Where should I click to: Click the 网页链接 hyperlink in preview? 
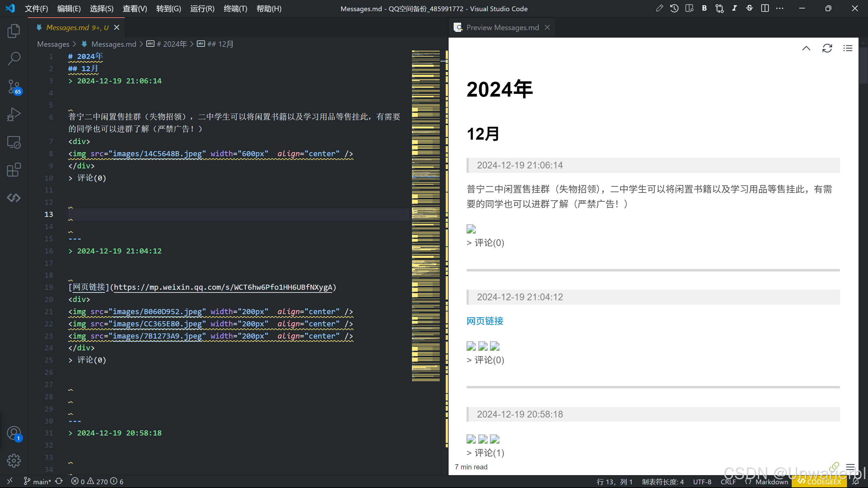click(485, 321)
